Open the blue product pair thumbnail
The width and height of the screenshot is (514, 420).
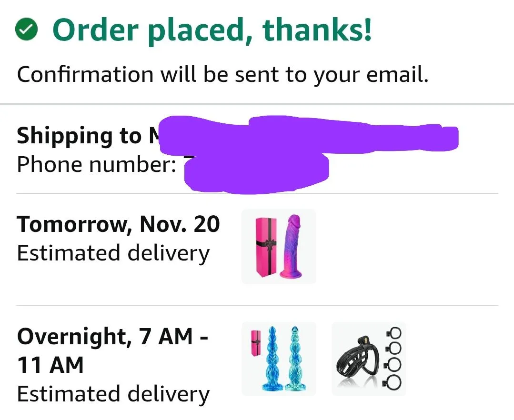(279, 359)
